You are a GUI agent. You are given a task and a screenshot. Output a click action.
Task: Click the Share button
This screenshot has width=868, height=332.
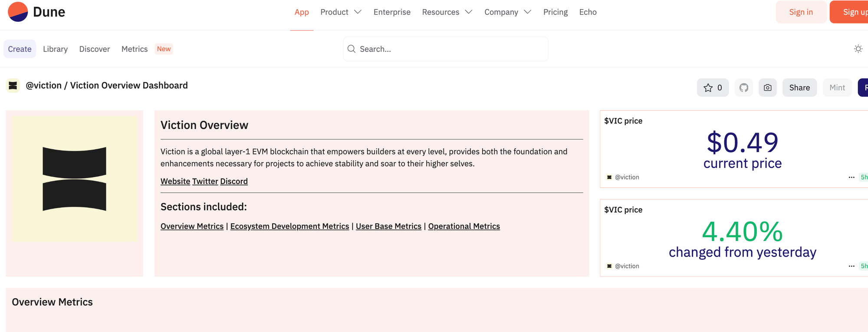pyautogui.click(x=799, y=88)
